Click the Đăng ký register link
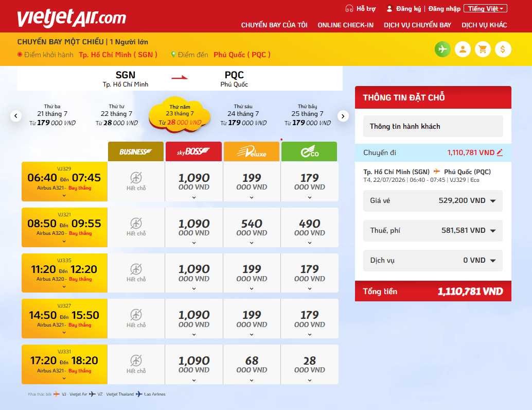 pyautogui.click(x=408, y=9)
